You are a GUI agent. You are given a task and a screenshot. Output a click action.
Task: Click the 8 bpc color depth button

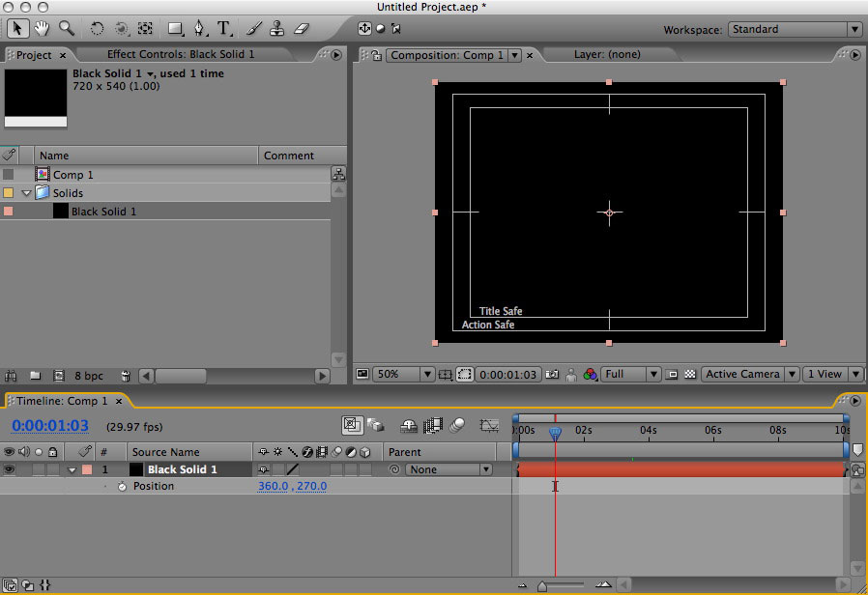(89, 376)
